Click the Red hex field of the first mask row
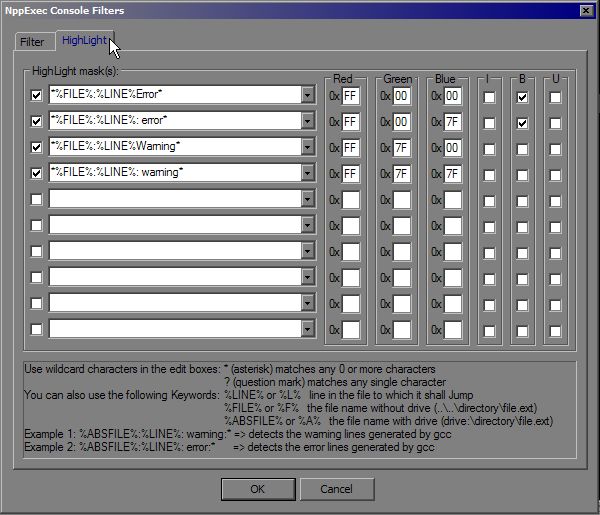The image size is (600, 515). pyautogui.click(x=351, y=96)
